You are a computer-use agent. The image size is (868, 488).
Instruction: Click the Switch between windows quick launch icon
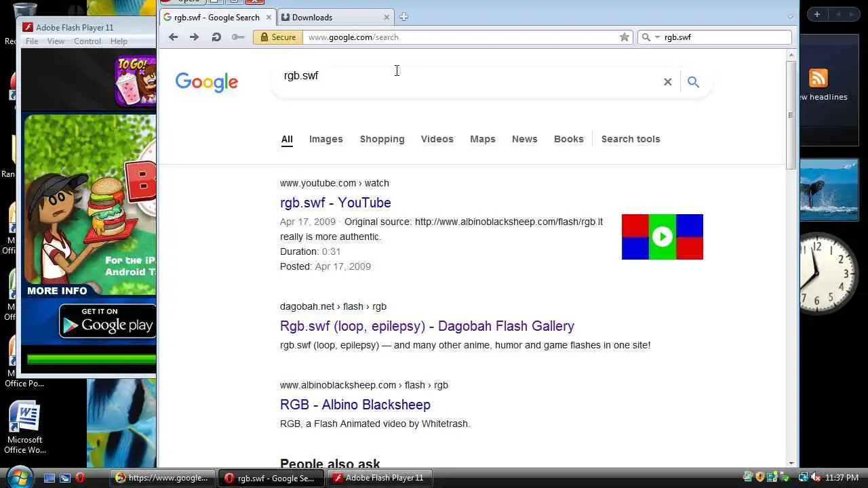click(65, 478)
